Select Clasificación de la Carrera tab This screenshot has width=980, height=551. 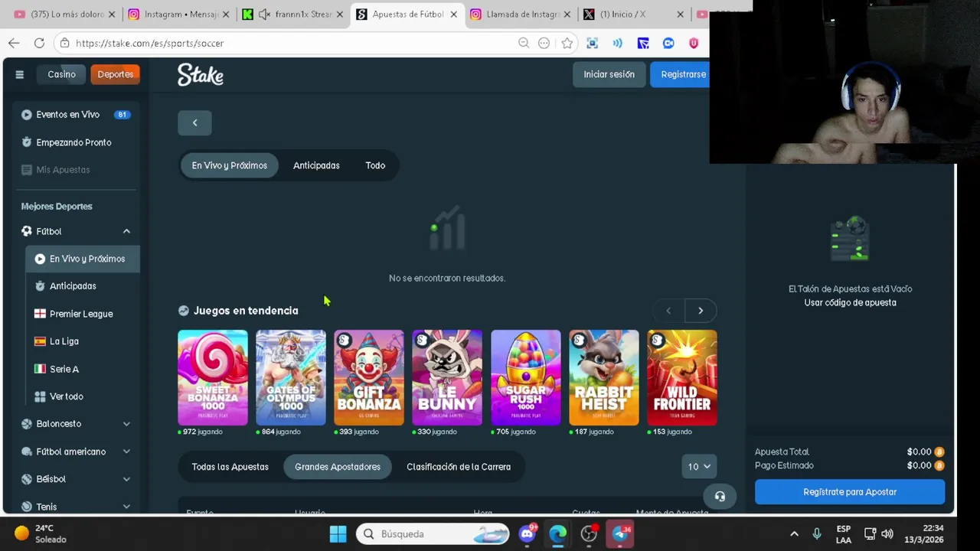click(459, 467)
